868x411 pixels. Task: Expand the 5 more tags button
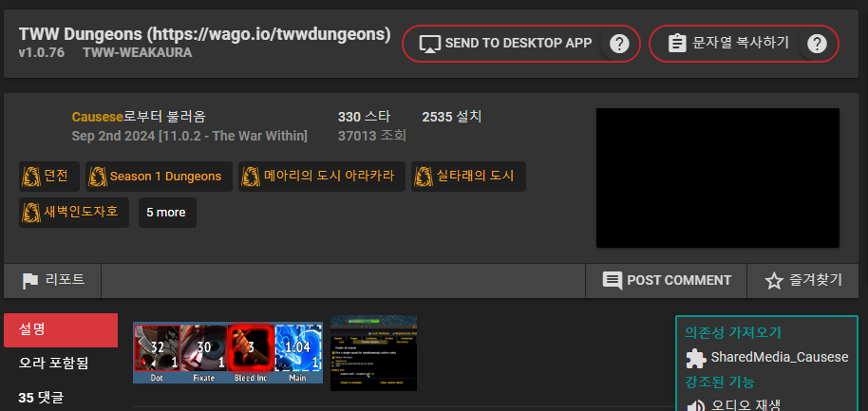click(x=167, y=213)
